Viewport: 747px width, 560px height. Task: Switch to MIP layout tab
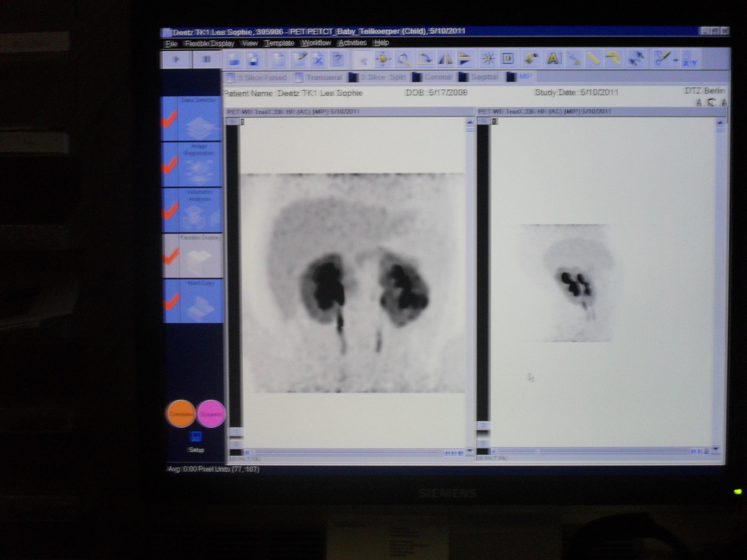[x=519, y=76]
